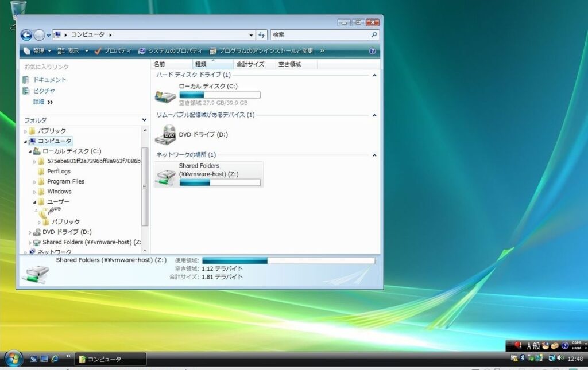Click the C: drive usage bar
The image size is (588, 370).
click(220, 95)
